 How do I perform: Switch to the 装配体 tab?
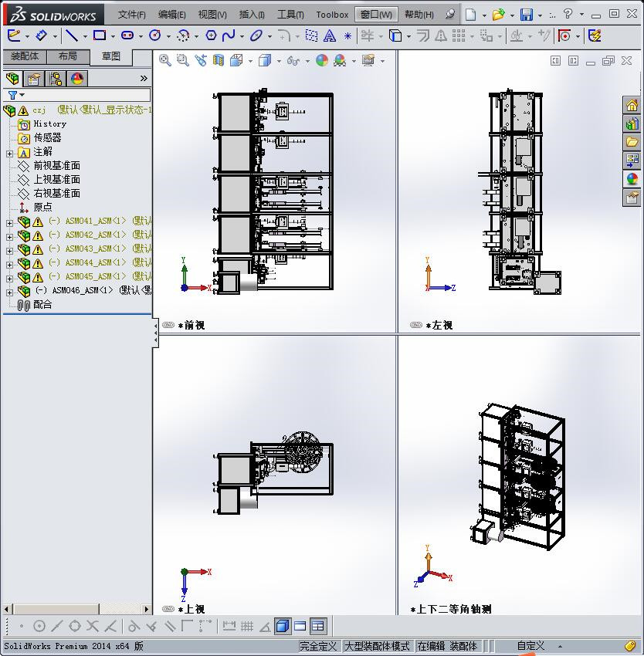25,56
